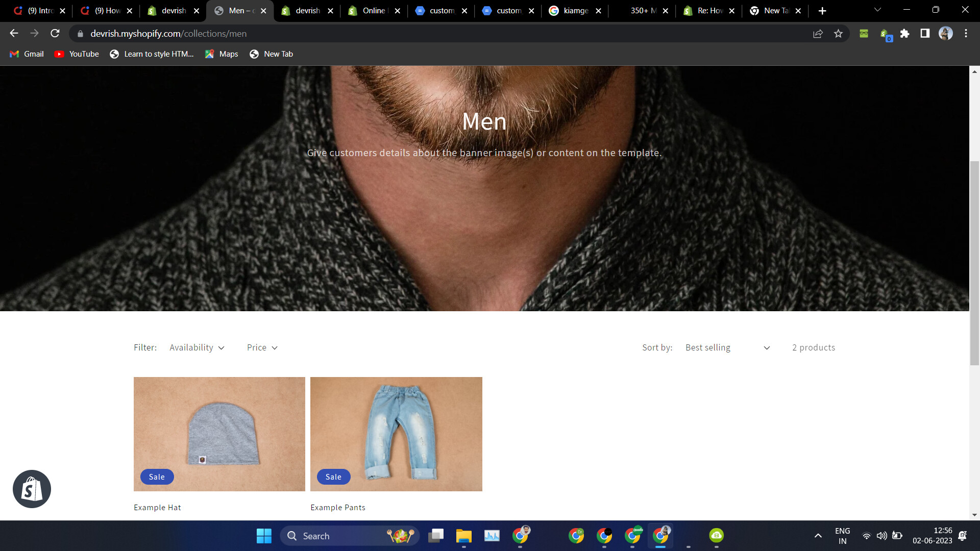
Task: Open Chrome three-dot menu
Action: point(966,34)
